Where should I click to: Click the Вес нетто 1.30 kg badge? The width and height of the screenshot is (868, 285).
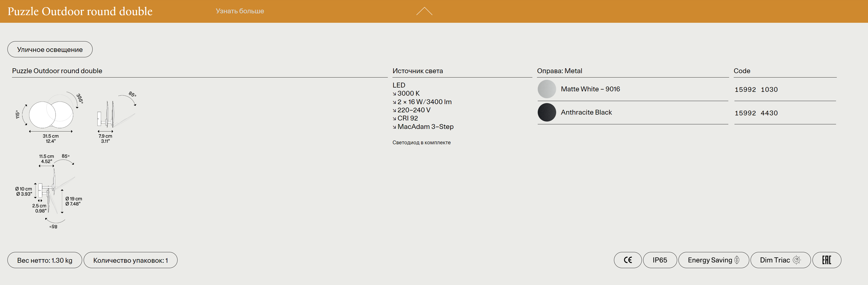(45, 260)
